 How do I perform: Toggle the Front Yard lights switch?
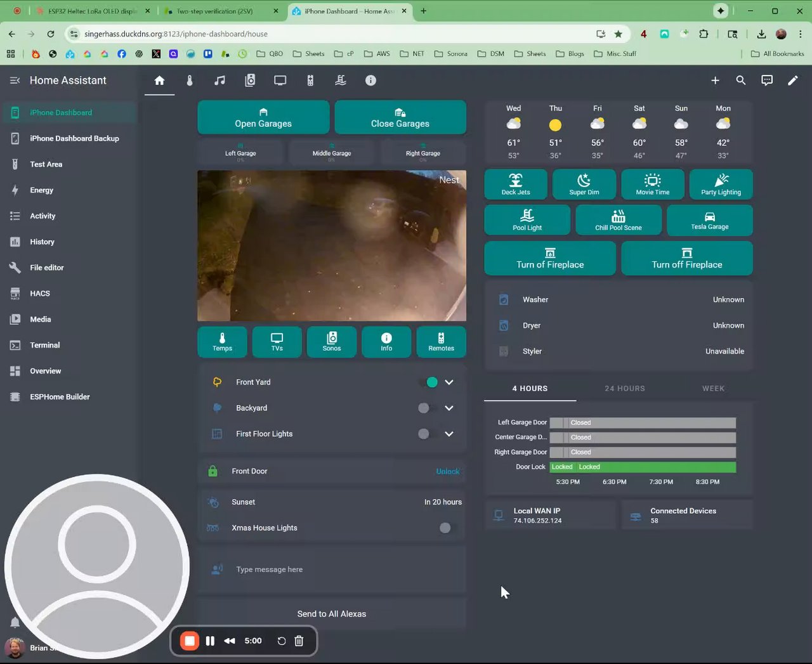(428, 382)
